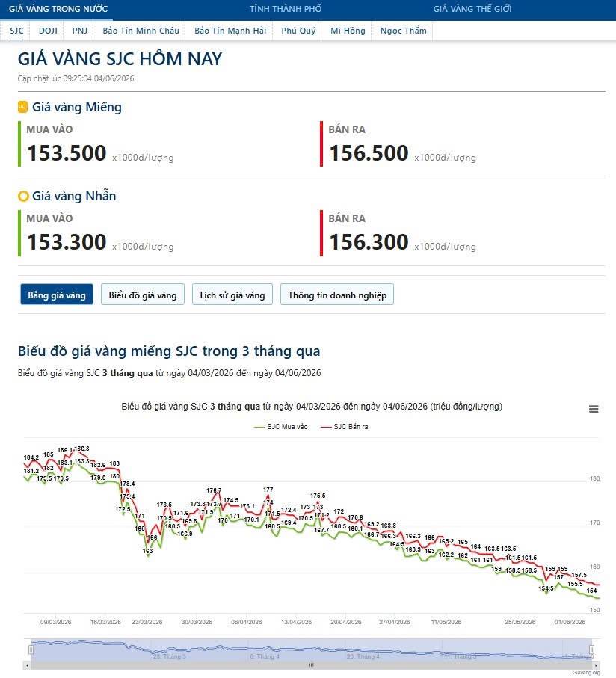The width and height of the screenshot is (616, 678).
Task: Grab the left navigator range handle
Action: pyautogui.click(x=31, y=650)
